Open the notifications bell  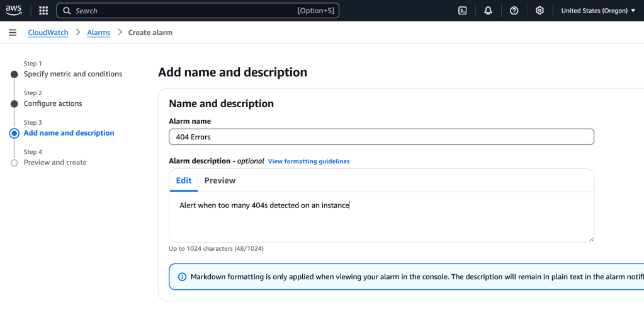coord(488,11)
